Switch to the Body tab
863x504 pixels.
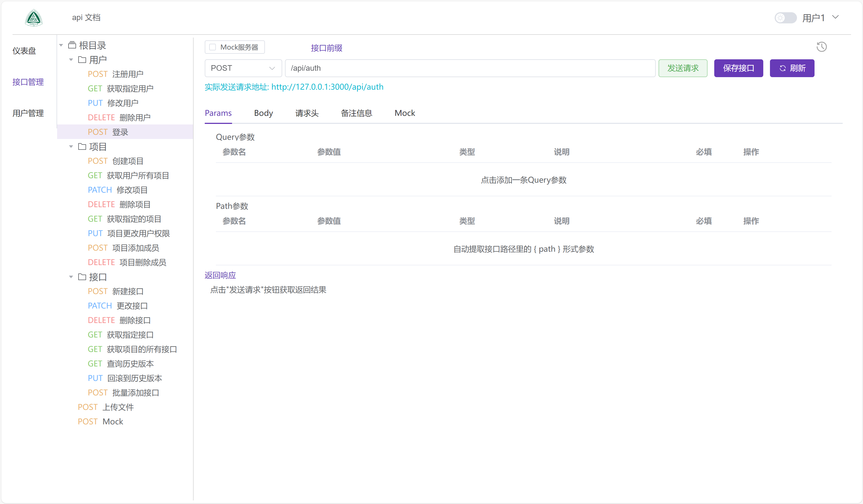(x=263, y=113)
